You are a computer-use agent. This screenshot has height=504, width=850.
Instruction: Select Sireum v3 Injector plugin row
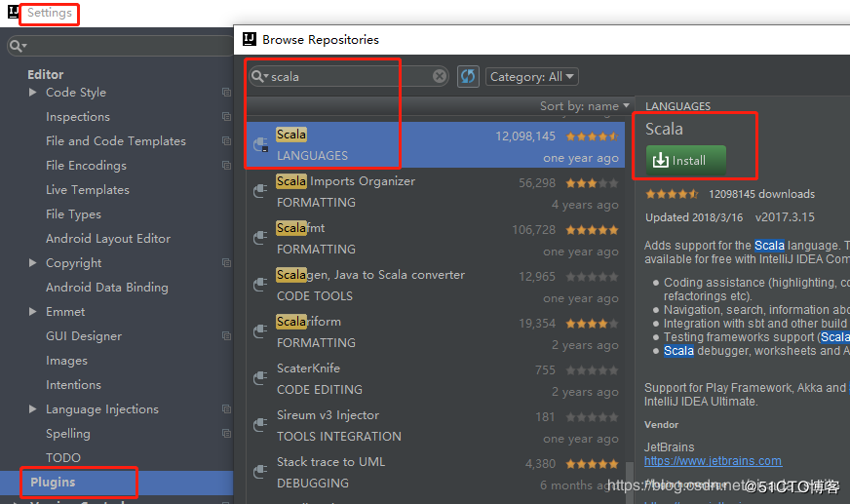tap(436, 426)
